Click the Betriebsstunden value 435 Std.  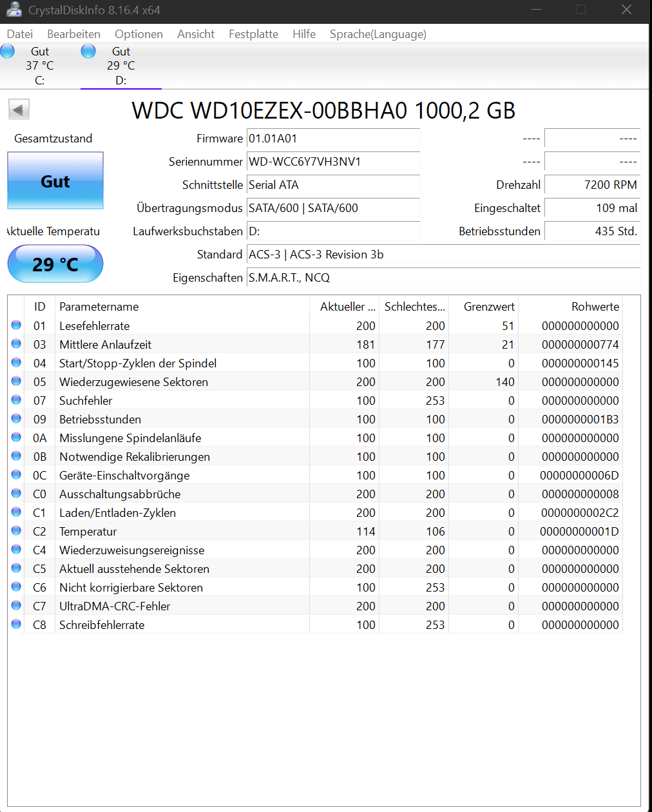[x=593, y=231]
